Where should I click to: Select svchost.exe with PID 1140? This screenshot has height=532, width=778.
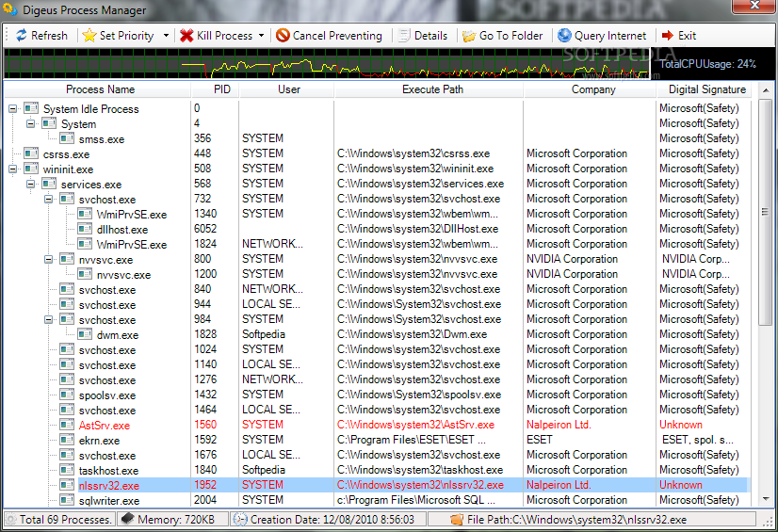[x=107, y=365]
